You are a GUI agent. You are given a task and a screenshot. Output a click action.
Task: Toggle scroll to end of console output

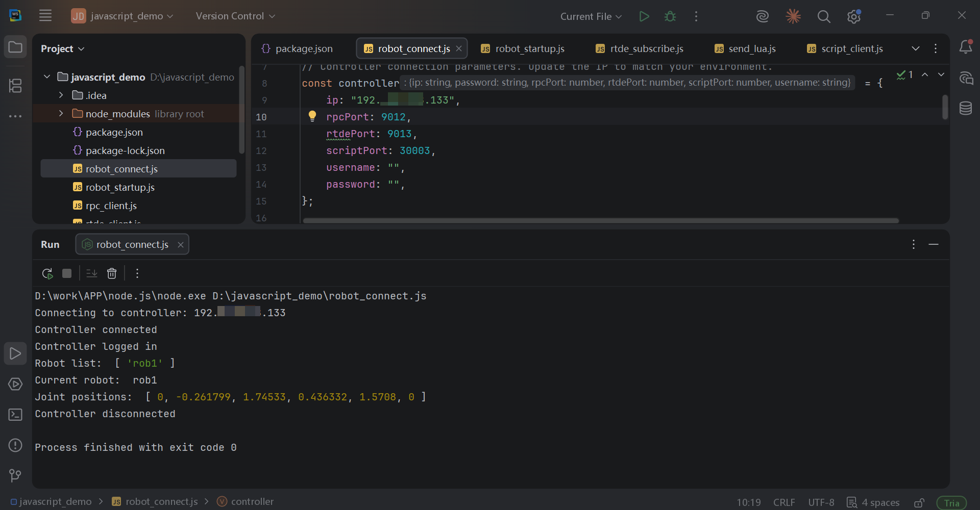(92, 273)
